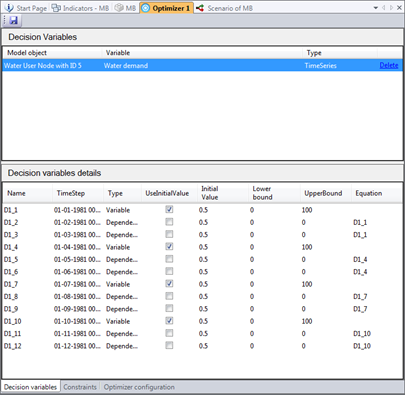Click the Model object column header
The image size is (405, 395).
click(x=52, y=53)
